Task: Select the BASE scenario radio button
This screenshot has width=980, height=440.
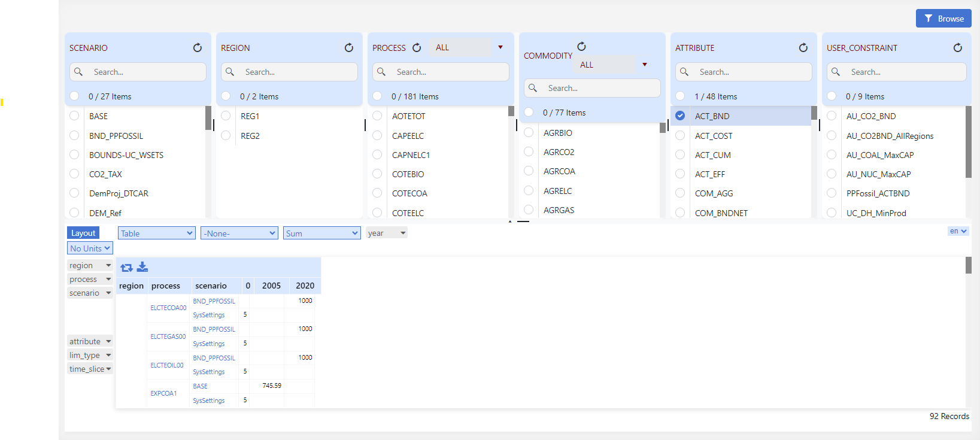Action: click(74, 116)
